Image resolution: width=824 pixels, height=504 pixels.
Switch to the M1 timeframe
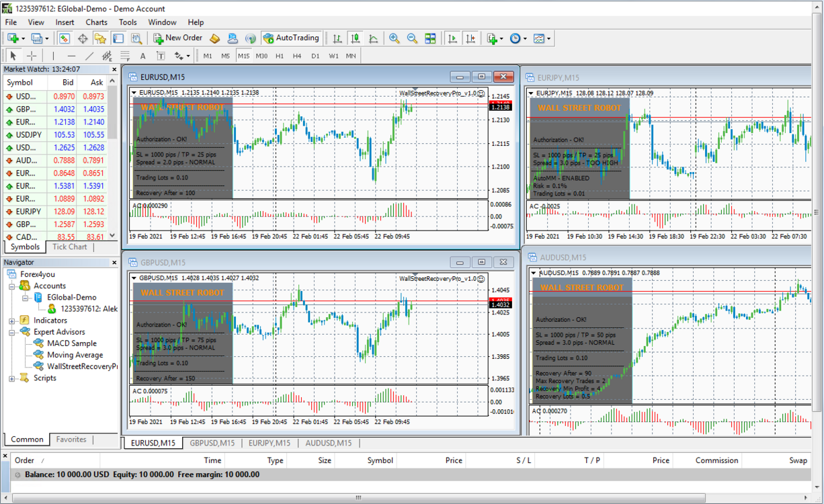pos(208,56)
